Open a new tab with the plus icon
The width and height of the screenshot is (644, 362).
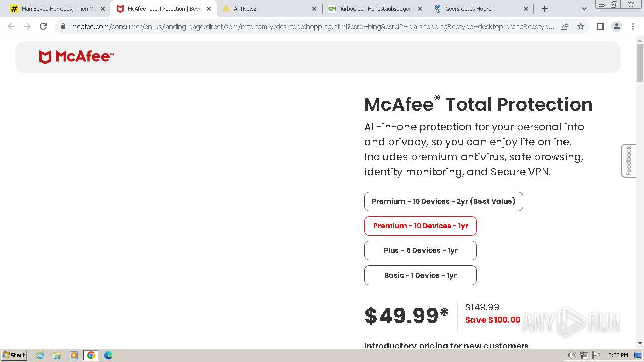[x=544, y=9]
